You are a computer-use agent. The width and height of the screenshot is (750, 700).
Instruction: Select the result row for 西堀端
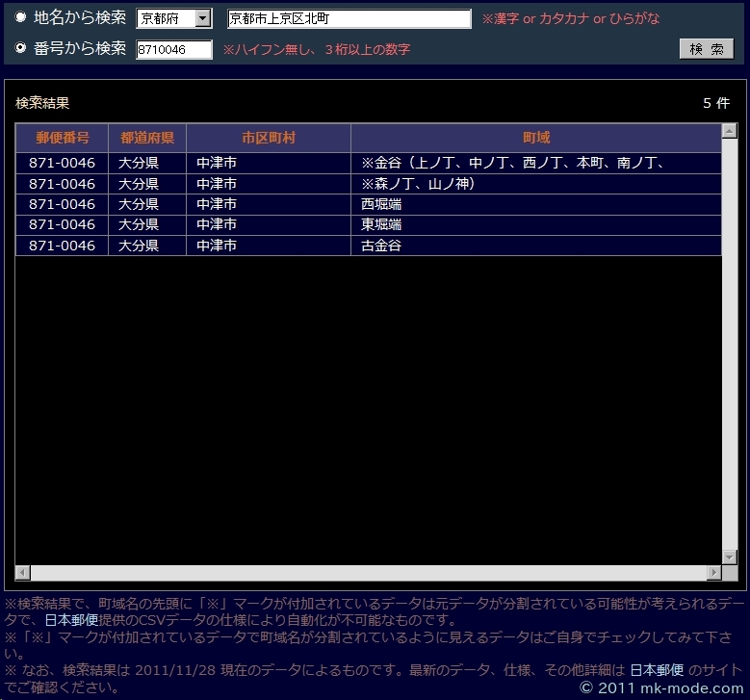click(368, 204)
